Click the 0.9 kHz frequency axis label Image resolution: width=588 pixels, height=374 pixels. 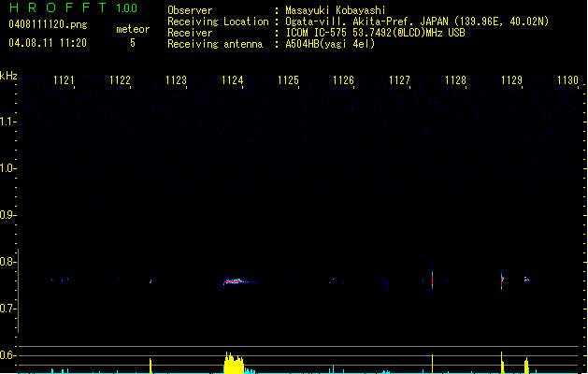pyautogui.click(x=7, y=215)
